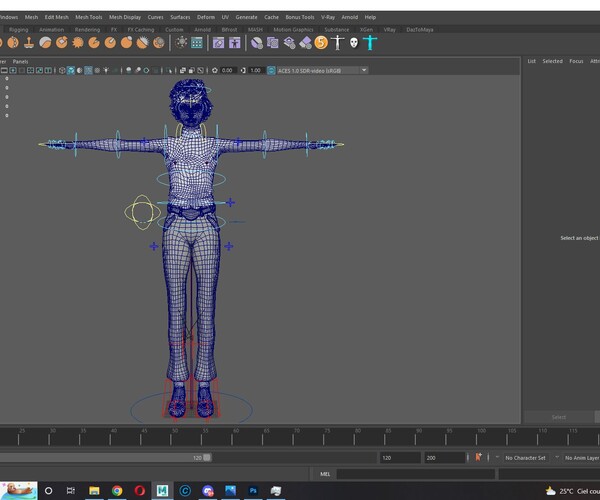Click the playback end time field showing 120
This screenshot has height=500, width=600.
400,458
